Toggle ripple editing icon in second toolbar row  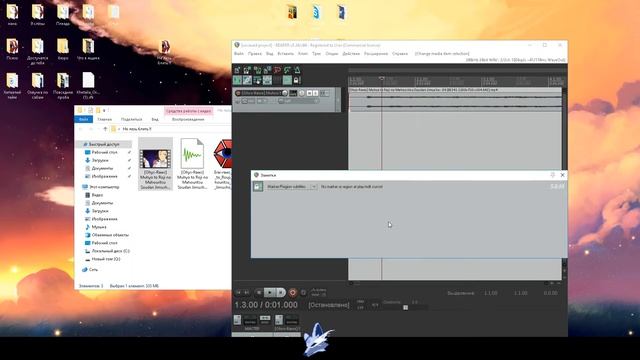pyautogui.click(x=258, y=80)
